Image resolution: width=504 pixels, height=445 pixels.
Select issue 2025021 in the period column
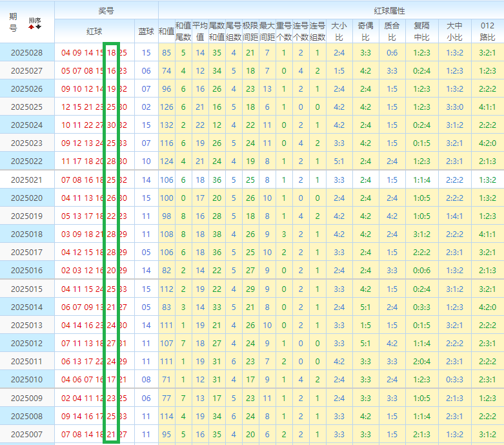pyautogui.click(x=26, y=180)
